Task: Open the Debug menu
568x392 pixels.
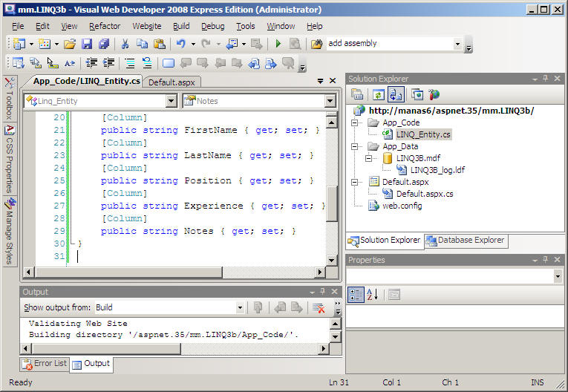Action: pos(212,26)
